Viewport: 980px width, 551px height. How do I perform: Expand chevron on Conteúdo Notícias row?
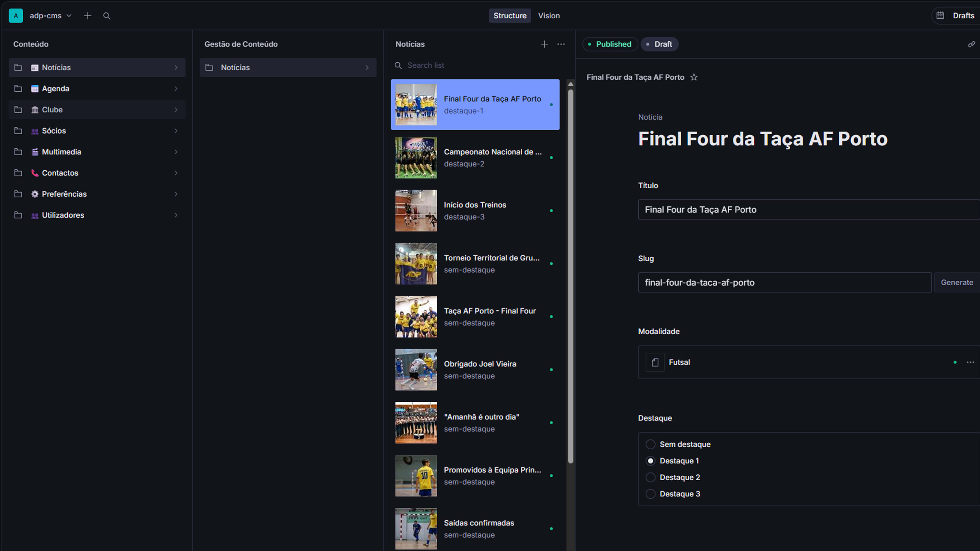[x=176, y=67]
